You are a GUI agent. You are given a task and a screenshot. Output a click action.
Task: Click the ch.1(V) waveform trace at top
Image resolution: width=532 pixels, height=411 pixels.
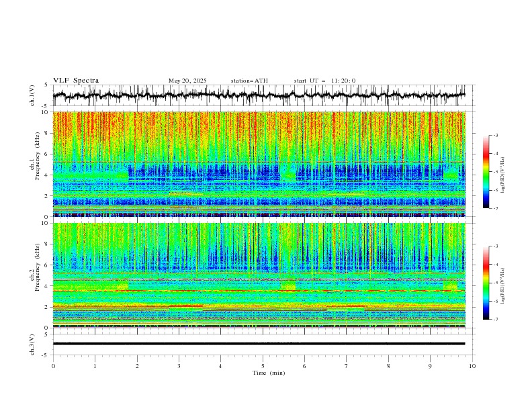[259, 95]
